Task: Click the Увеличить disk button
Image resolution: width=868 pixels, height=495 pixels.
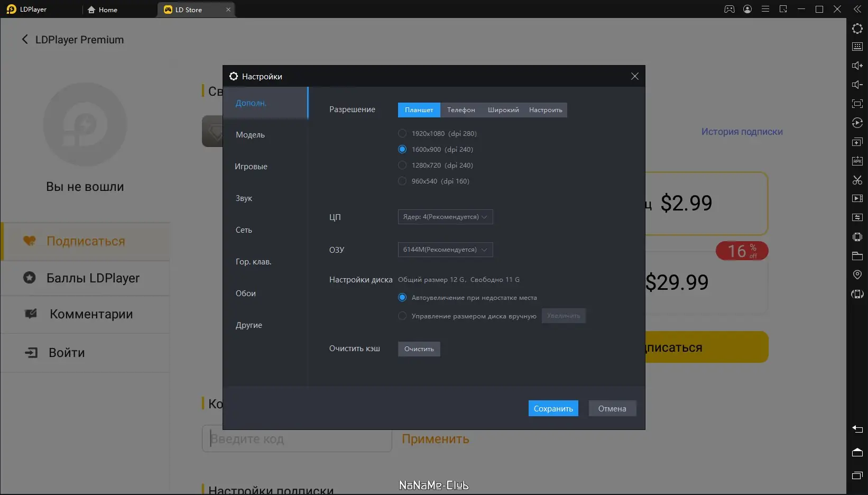Action: pyautogui.click(x=564, y=316)
